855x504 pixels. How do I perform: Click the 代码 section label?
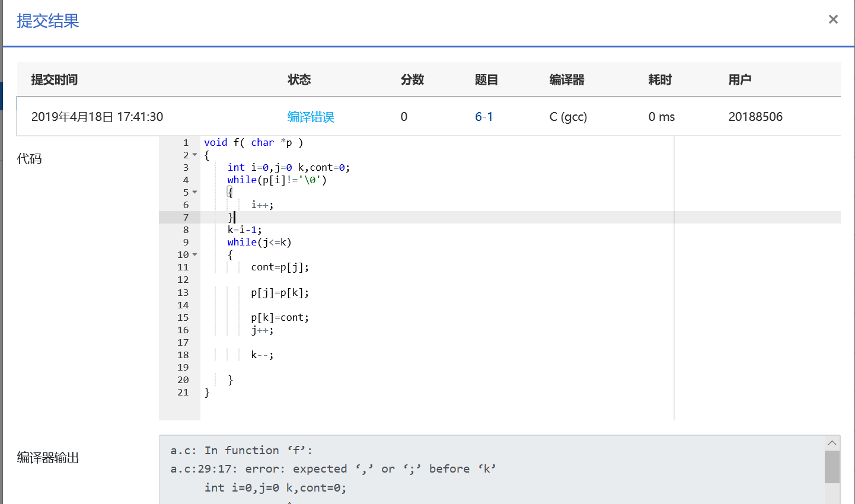point(29,158)
